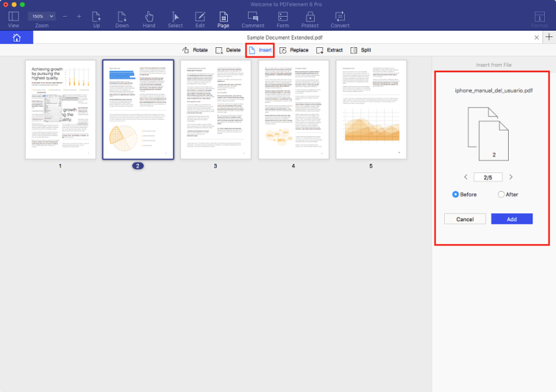Select page 3 thumbnail
The width and height of the screenshot is (556, 392).
215,109
